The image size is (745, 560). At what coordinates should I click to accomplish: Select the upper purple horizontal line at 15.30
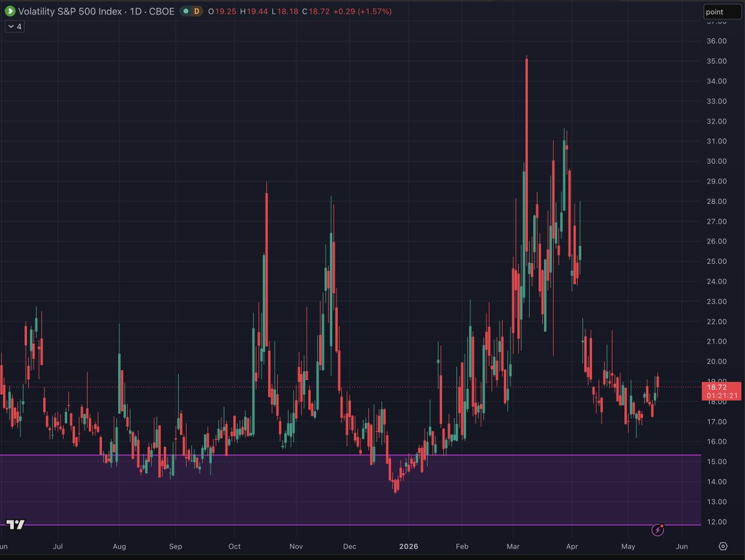[350, 455]
